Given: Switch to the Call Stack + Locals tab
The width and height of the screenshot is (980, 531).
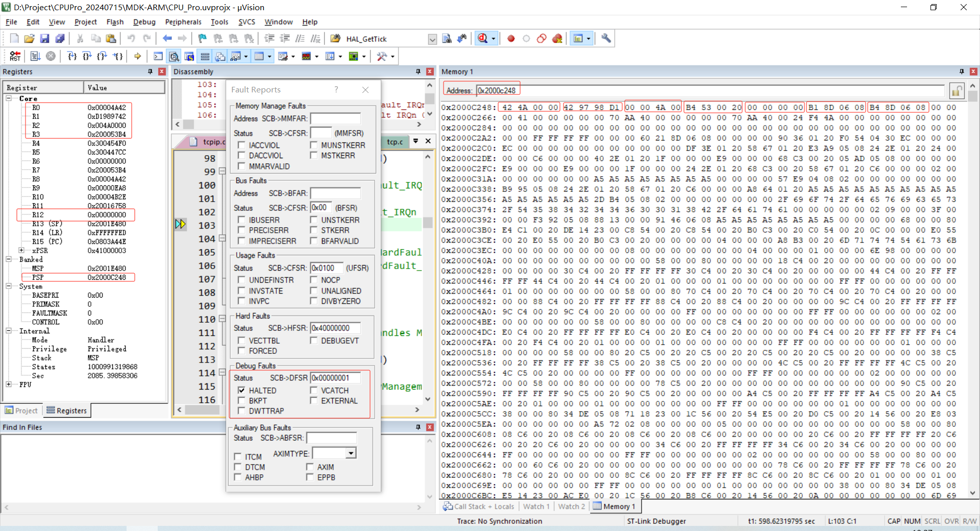Looking at the screenshot, I should 479,506.
